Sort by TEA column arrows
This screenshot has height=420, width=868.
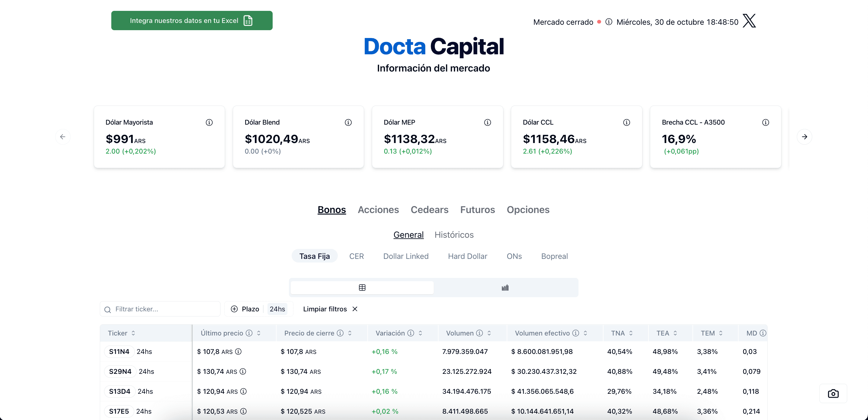675,333
